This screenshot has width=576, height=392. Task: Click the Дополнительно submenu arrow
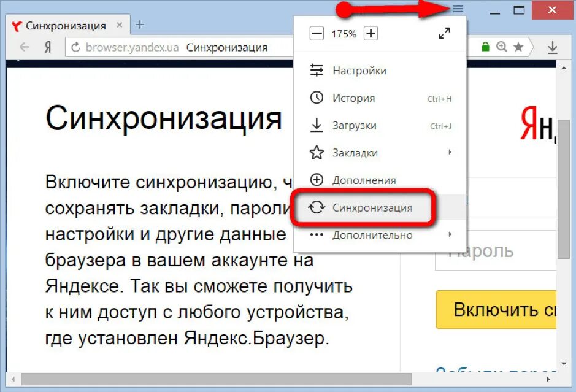(x=450, y=234)
